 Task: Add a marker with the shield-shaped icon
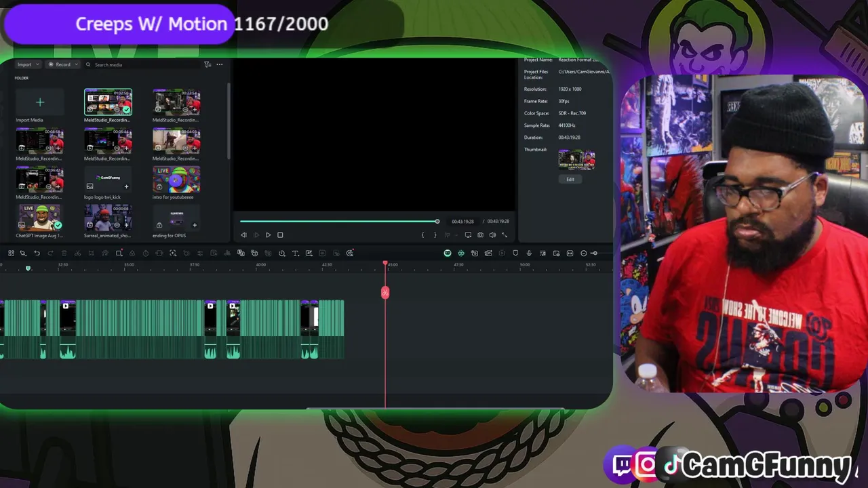click(x=515, y=253)
